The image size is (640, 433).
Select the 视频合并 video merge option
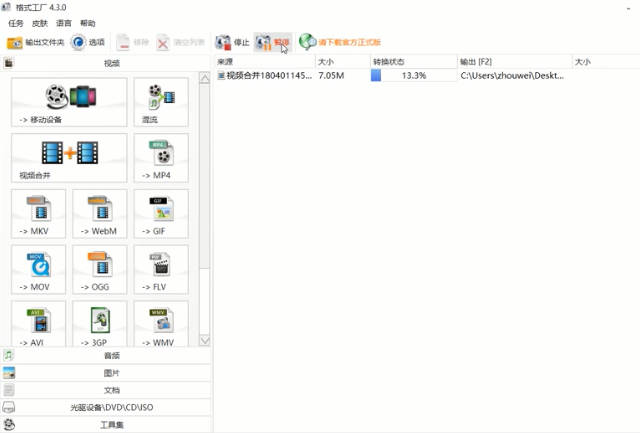[69, 158]
